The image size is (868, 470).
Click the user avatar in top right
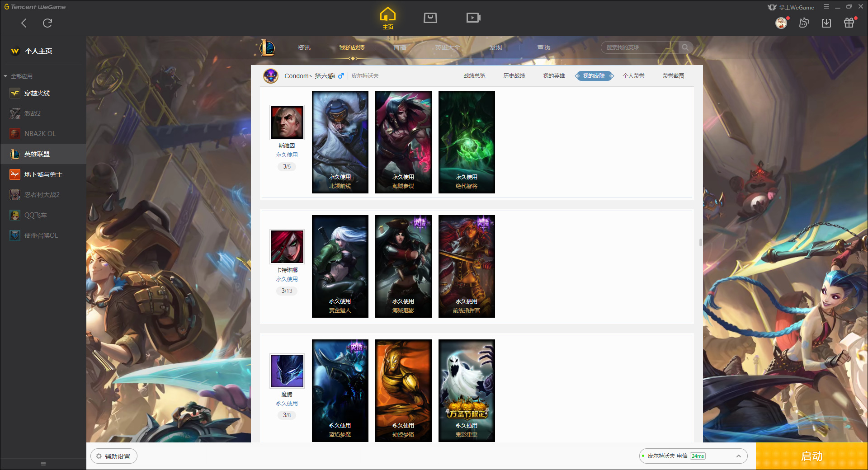tap(781, 23)
